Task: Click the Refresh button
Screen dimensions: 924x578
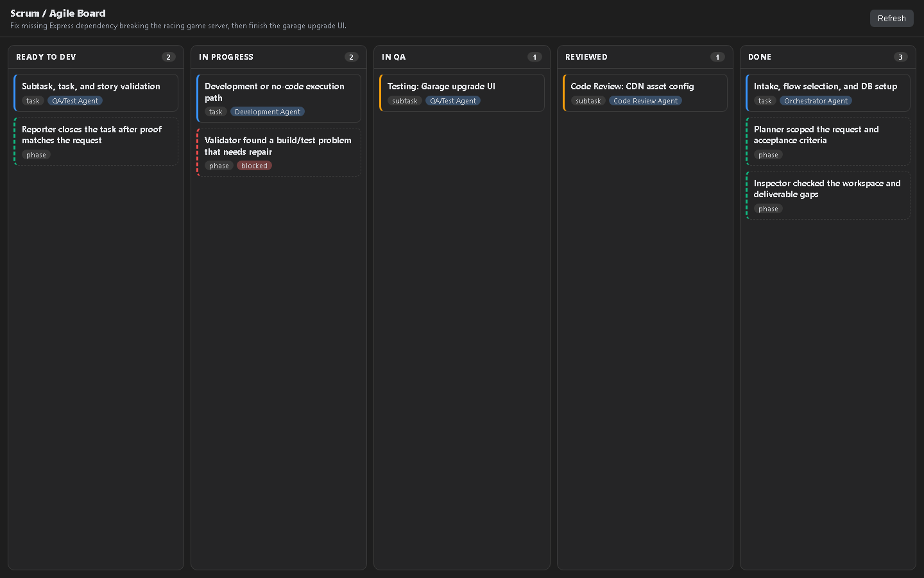Action: click(x=891, y=19)
